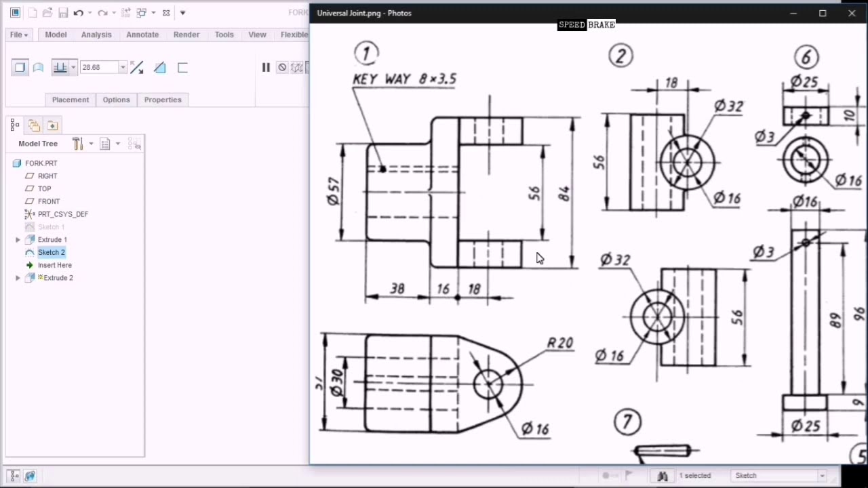The height and width of the screenshot is (488, 868).
Task: Select the hidden Sketch 1 item
Action: [51, 227]
